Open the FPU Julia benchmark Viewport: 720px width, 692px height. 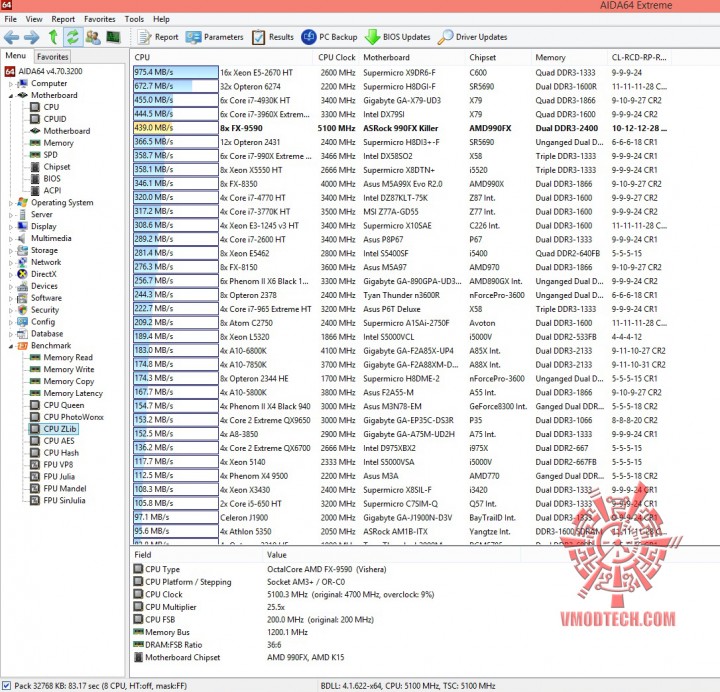coord(52,477)
